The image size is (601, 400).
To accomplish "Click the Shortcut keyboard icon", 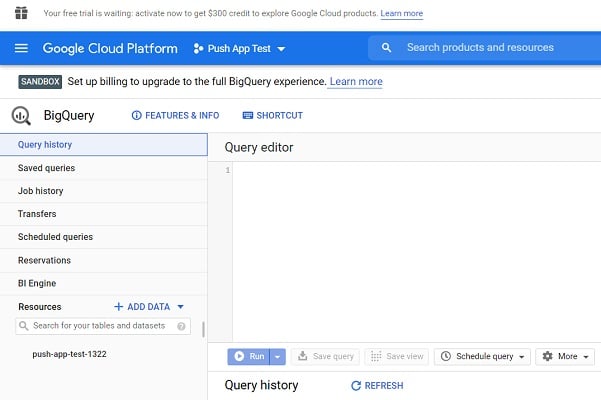I will [x=248, y=115].
